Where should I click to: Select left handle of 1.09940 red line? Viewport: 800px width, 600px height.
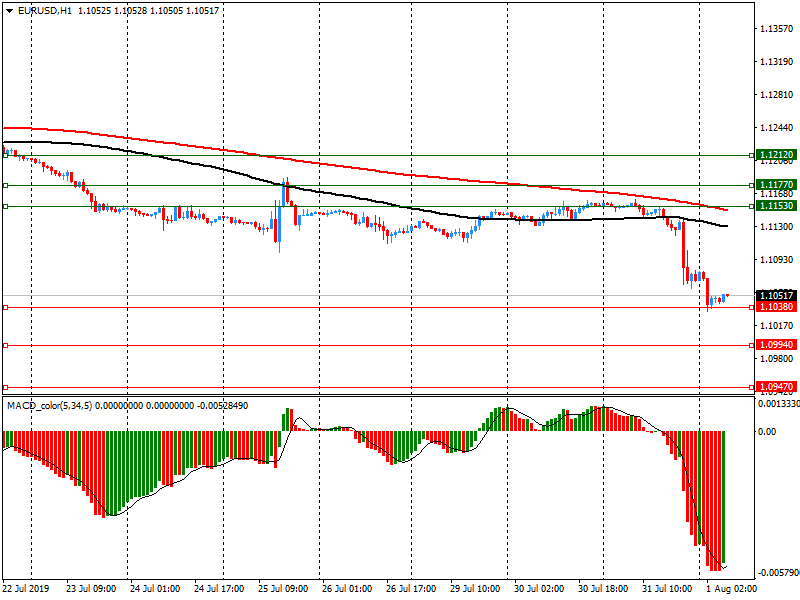click(6, 345)
